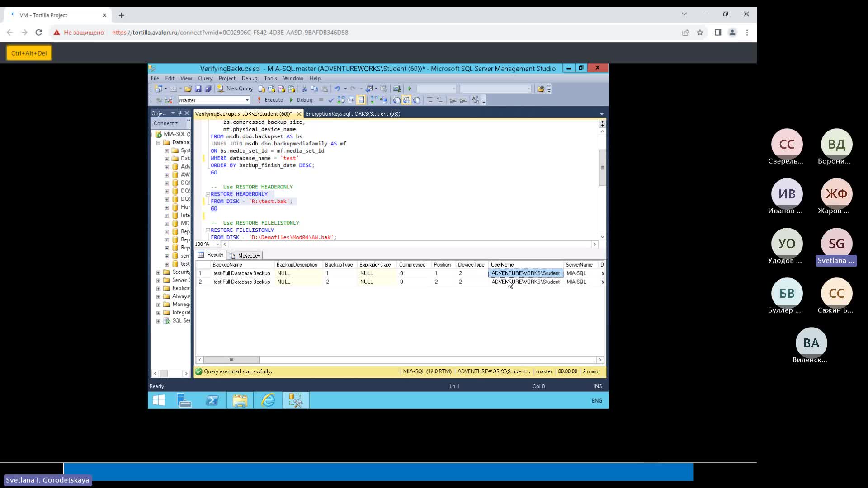Viewport: 868px width, 488px height.
Task: Click the Uncomment selected lines icon
Action: 439,100
